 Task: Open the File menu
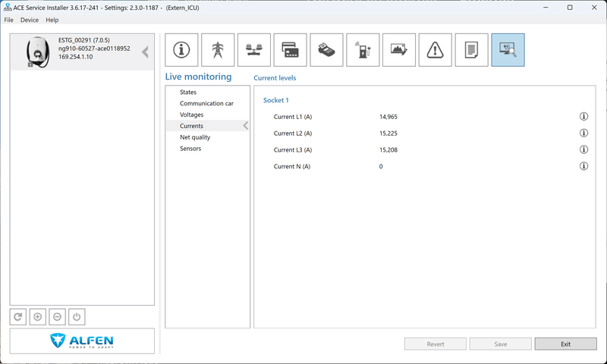8,20
